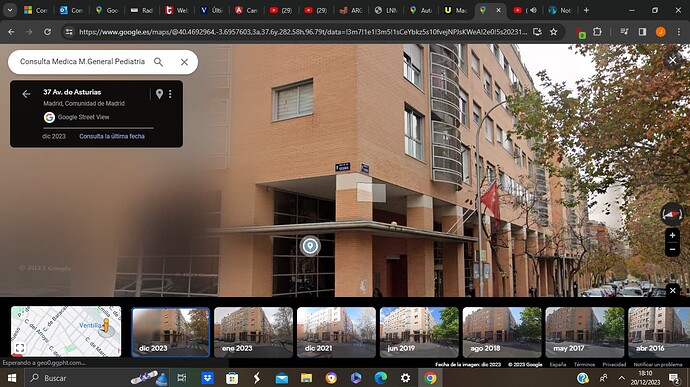Bookmark this page with the star icon

click(x=554, y=32)
